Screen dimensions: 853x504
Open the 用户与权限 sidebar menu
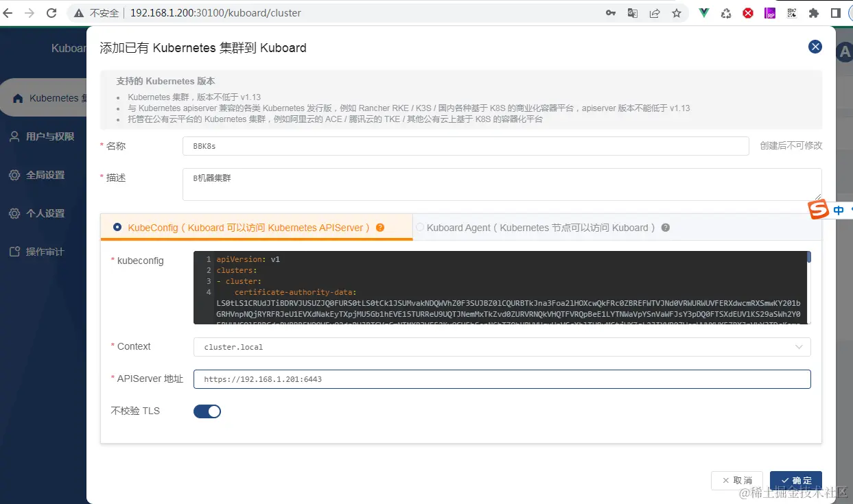click(x=43, y=136)
